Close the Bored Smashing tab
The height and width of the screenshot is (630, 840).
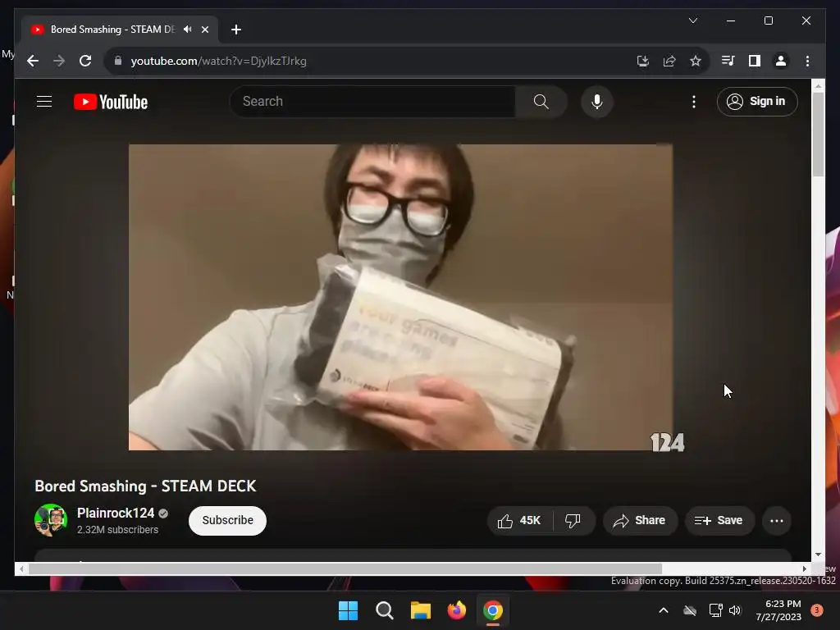tap(204, 30)
